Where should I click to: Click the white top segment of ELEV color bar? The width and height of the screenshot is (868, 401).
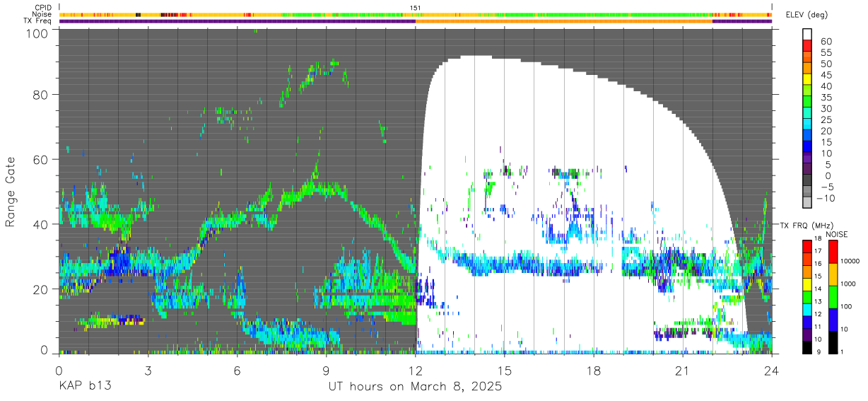click(x=808, y=34)
